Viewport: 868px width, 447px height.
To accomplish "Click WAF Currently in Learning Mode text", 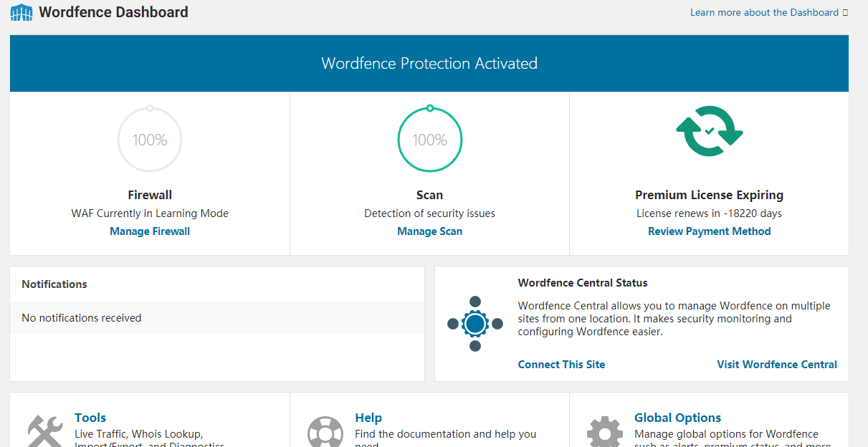I will click(x=150, y=213).
